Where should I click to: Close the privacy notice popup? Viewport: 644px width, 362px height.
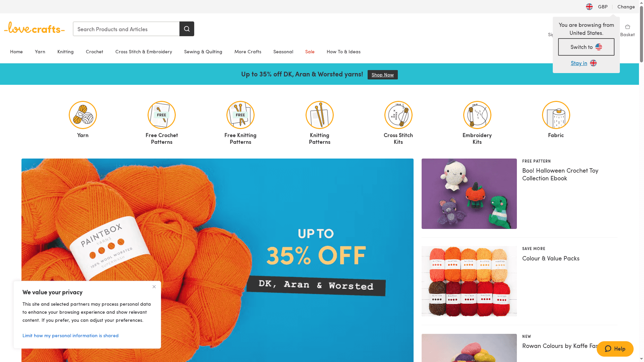154,287
